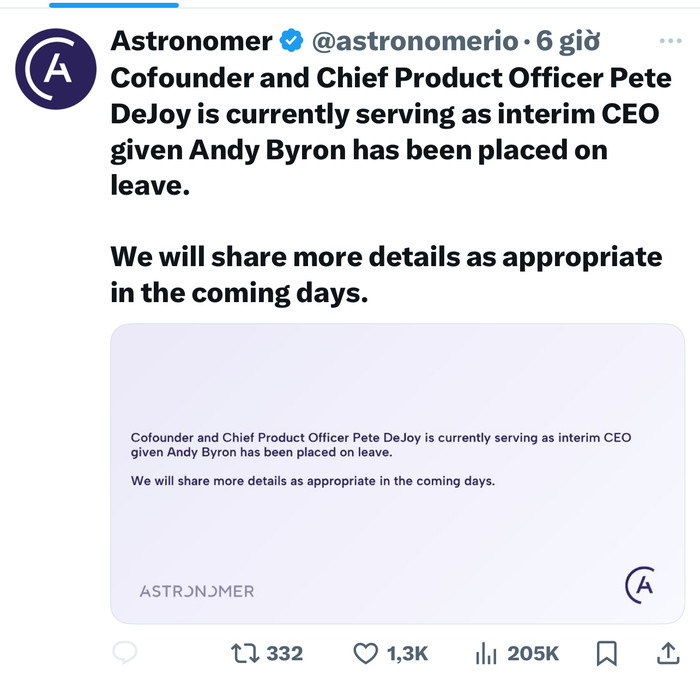Open the Astronomer profile avatar
The width and height of the screenshot is (700, 686).
coord(56,69)
